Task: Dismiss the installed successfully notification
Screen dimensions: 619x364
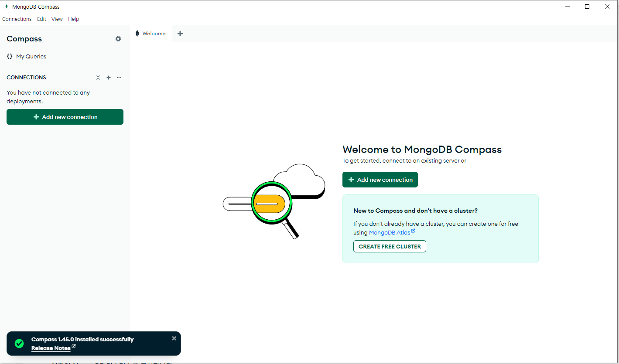Action: (x=174, y=338)
